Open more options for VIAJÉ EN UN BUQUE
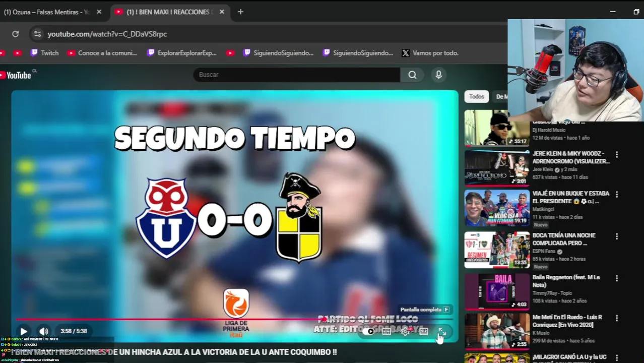This screenshot has height=363, width=644. [x=617, y=195]
